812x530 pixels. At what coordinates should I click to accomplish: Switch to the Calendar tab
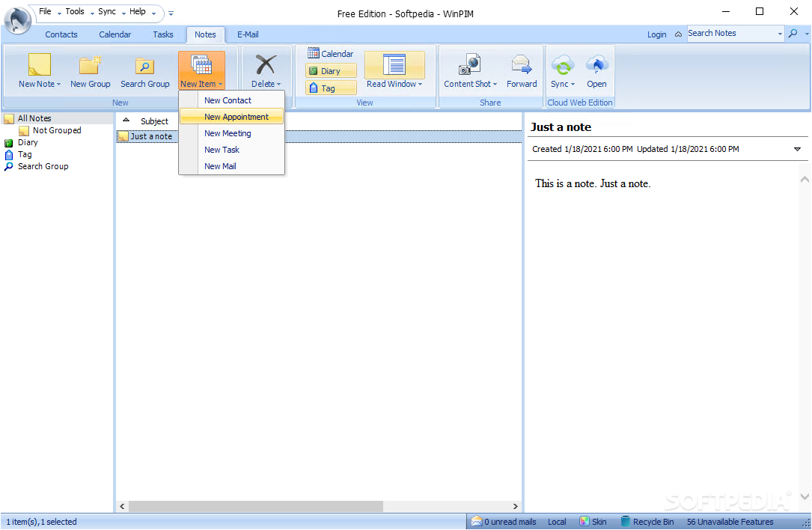(x=115, y=34)
